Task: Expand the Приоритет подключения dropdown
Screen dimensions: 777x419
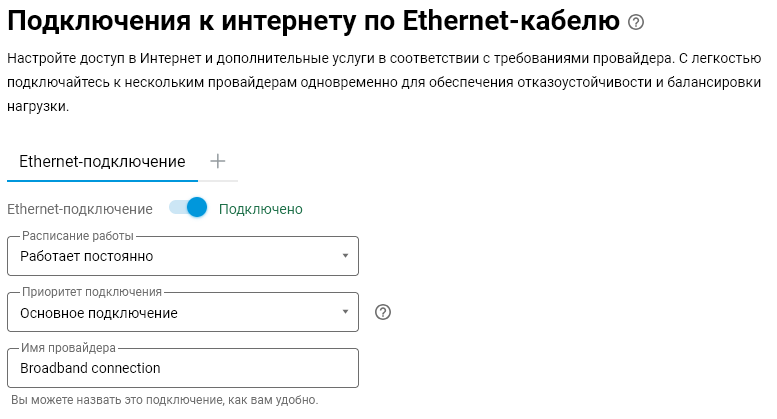Action: pos(182,312)
